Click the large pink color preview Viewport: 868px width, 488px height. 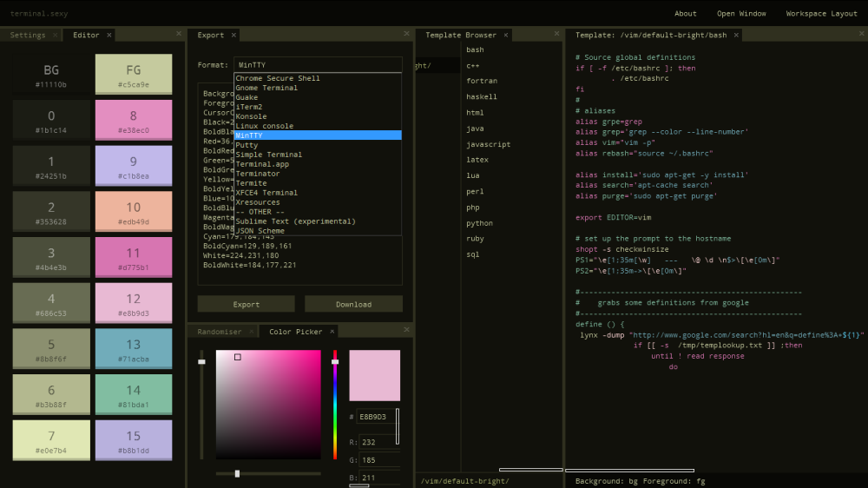coord(375,375)
